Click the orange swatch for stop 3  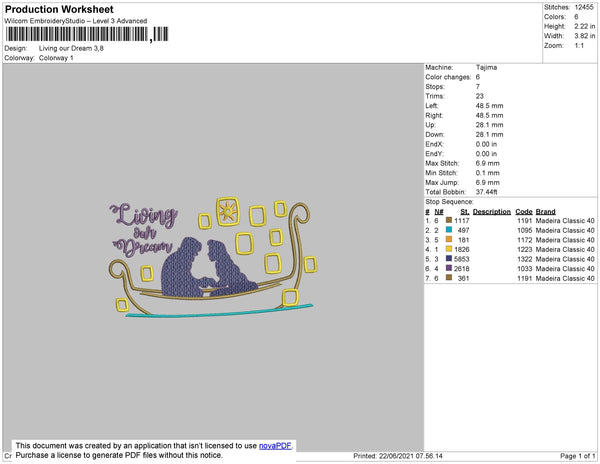coord(449,239)
